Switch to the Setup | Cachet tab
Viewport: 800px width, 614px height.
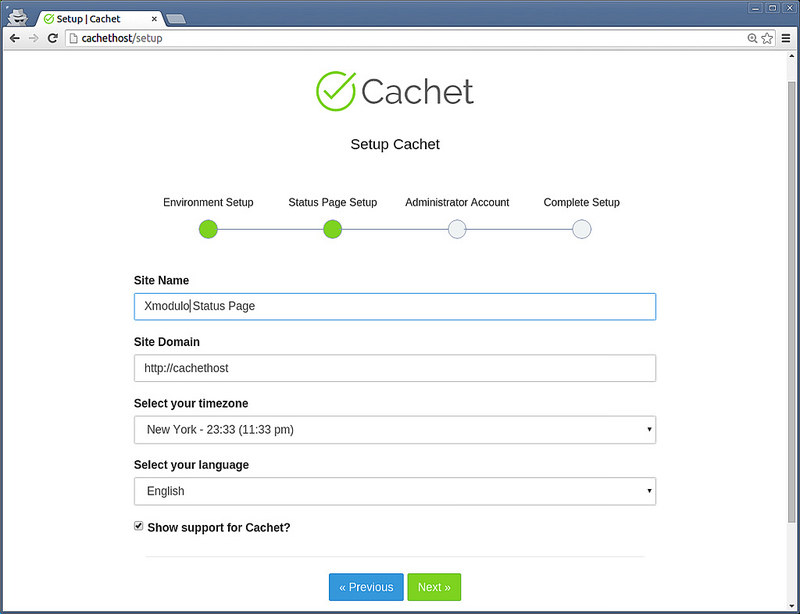click(95, 17)
